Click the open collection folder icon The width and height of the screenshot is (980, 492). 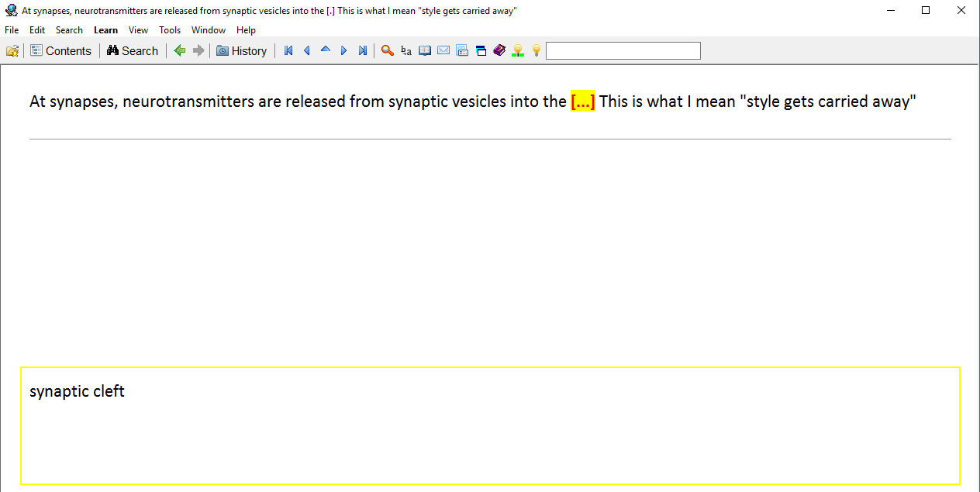click(12, 51)
